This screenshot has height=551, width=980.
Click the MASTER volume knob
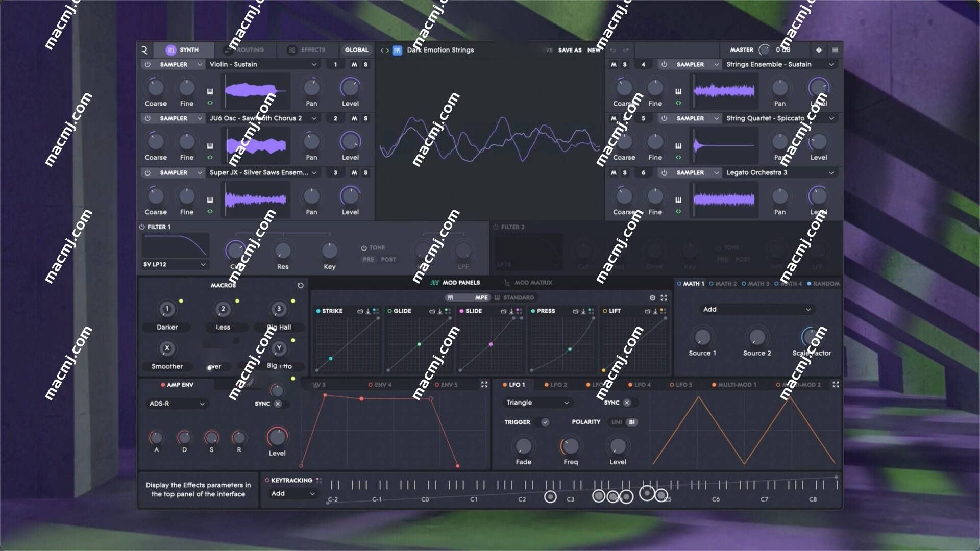pos(764,50)
